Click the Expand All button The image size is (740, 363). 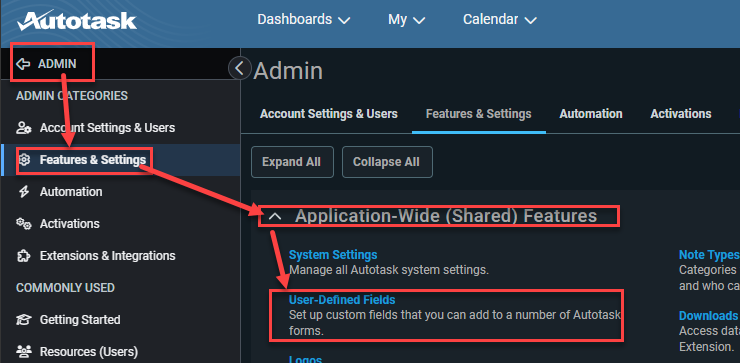pyautogui.click(x=292, y=162)
